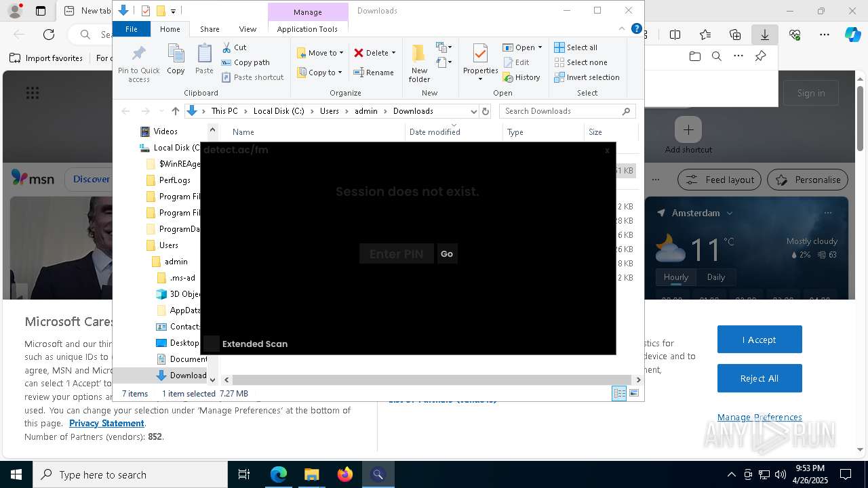The image size is (868, 488).
Task: Open Manage Preferences link
Action: [759, 417]
